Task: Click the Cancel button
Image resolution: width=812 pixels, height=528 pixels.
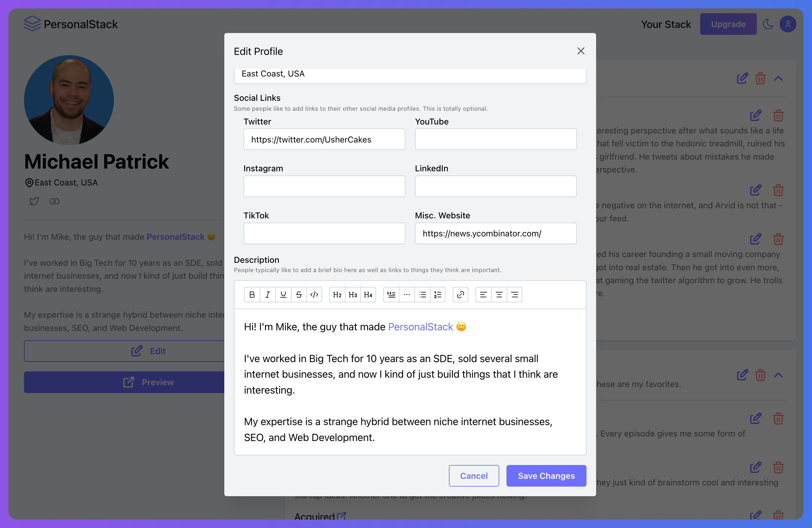Action: tap(474, 476)
